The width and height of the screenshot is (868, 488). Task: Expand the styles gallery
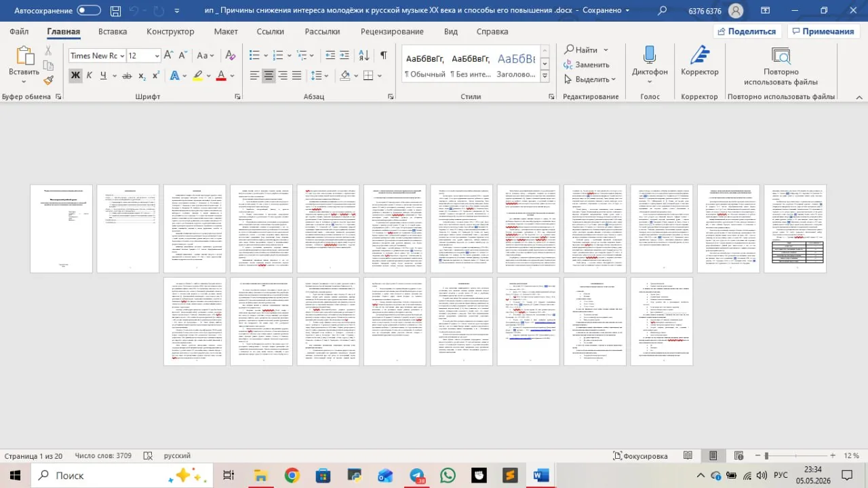click(545, 76)
